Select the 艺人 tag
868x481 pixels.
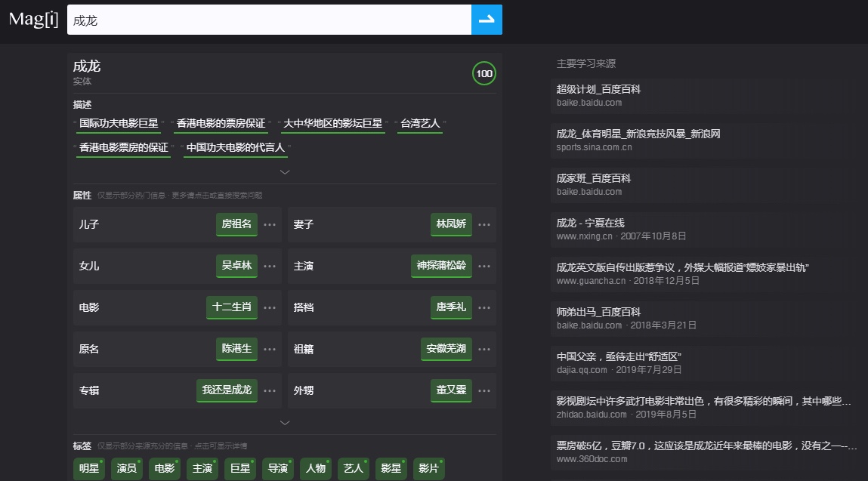[354, 469]
